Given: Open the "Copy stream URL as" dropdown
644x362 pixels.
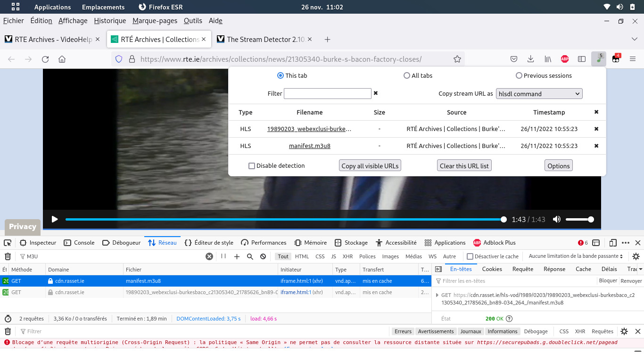Looking at the screenshot, I should click(539, 94).
